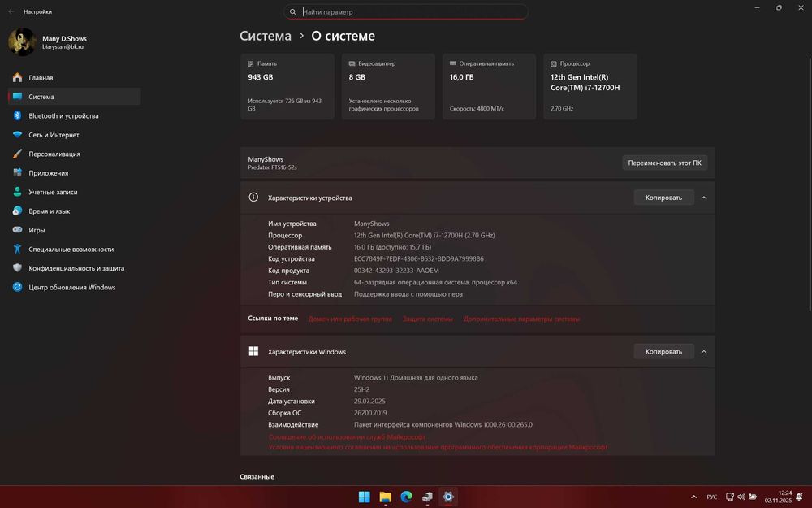Click the info icon beside Характеристики устройства
The width and height of the screenshot is (812, 508).
[253, 197]
